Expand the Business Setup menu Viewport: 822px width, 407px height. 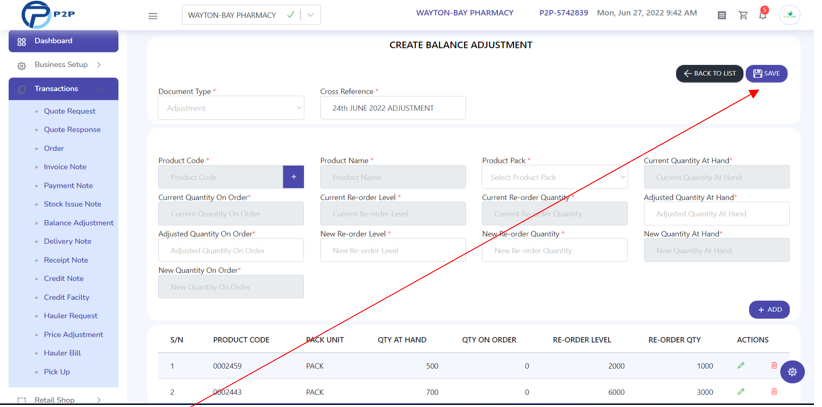click(99, 65)
